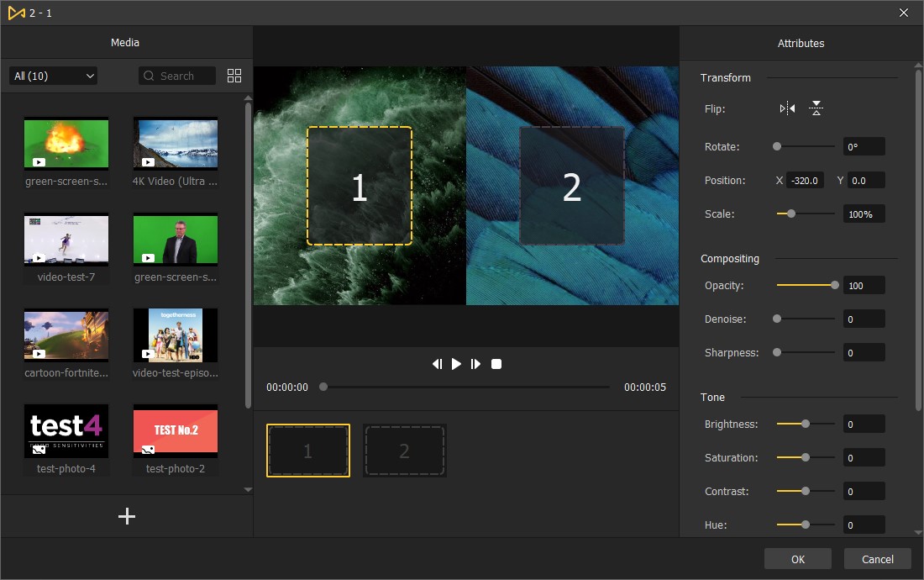Viewport: 924px width, 580px height.
Task: Select split-screen slot 1 below preview
Action: pos(308,451)
